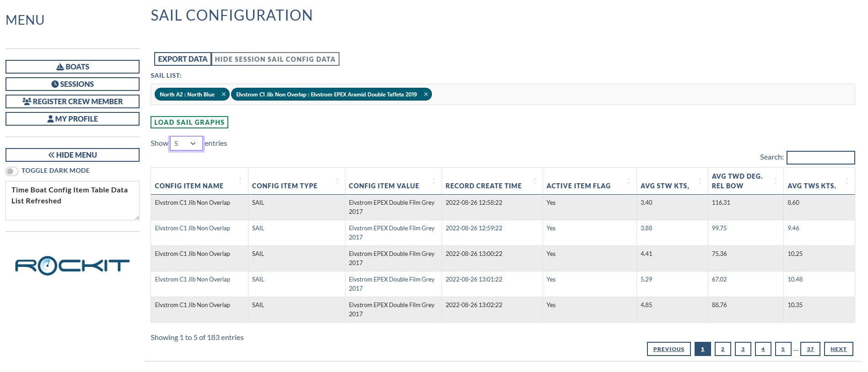Click the 'Showing 1 to 5 of 183 entries' text
The height and width of the screenshot is (372, 868).
[197, 338]
